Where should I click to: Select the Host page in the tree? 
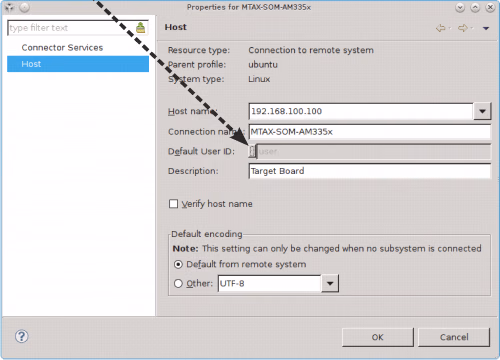click(78, 64)
